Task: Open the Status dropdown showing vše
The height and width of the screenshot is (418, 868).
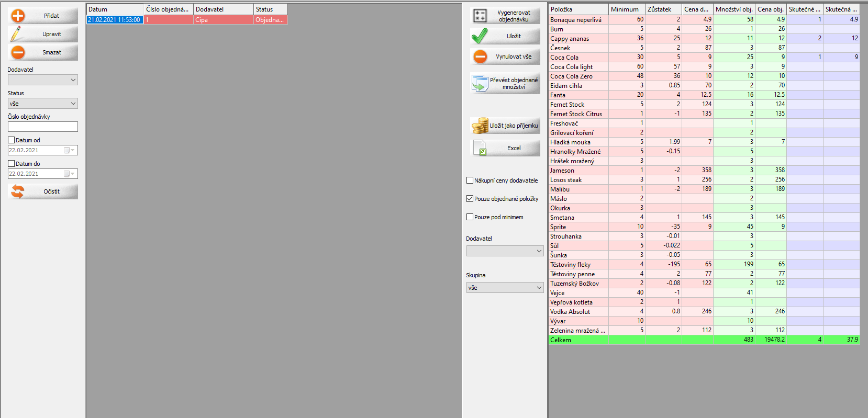Action: pos(43,104)
